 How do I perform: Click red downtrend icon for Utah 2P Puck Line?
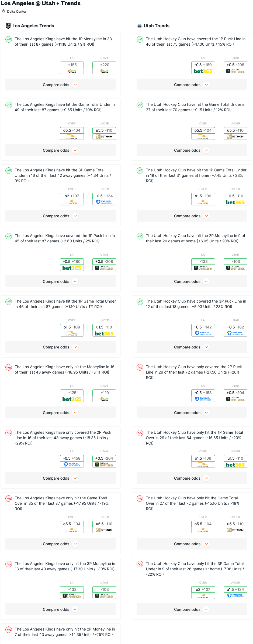pos(140,367)
